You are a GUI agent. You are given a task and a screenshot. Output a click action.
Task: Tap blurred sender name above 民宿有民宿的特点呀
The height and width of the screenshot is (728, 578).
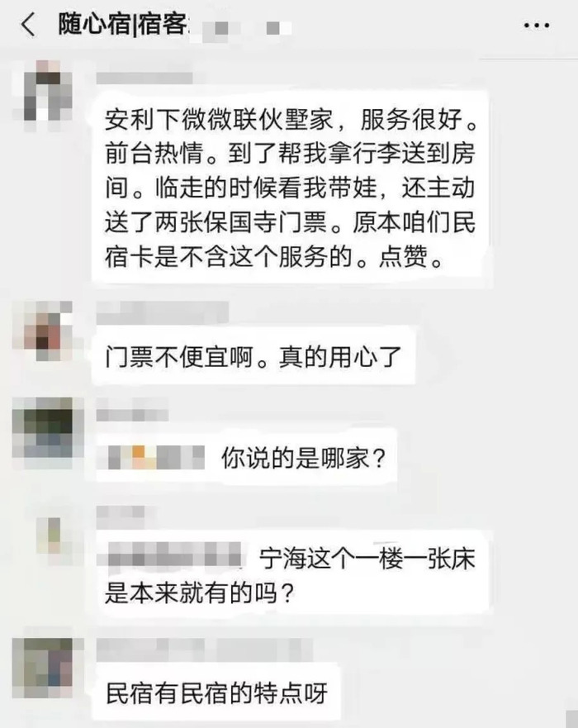[205, 649]
